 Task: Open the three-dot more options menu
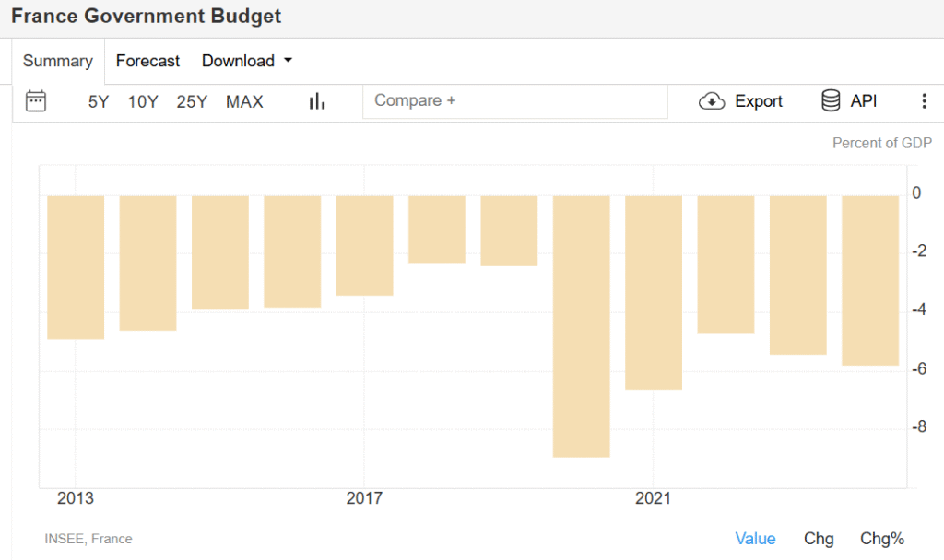click(x=924, y=101)
